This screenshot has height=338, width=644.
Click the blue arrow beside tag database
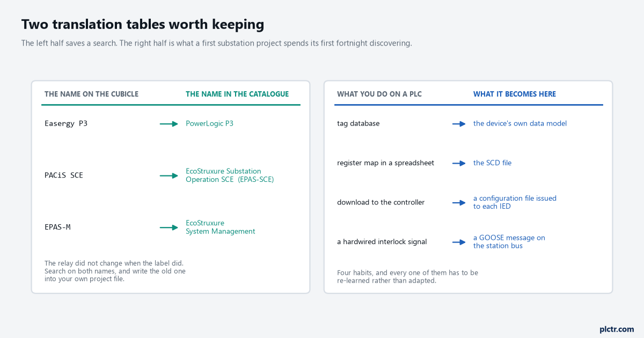[459, 124]
